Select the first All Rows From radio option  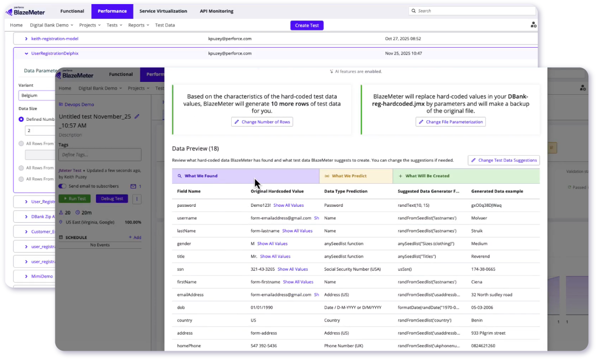point(21,144)
